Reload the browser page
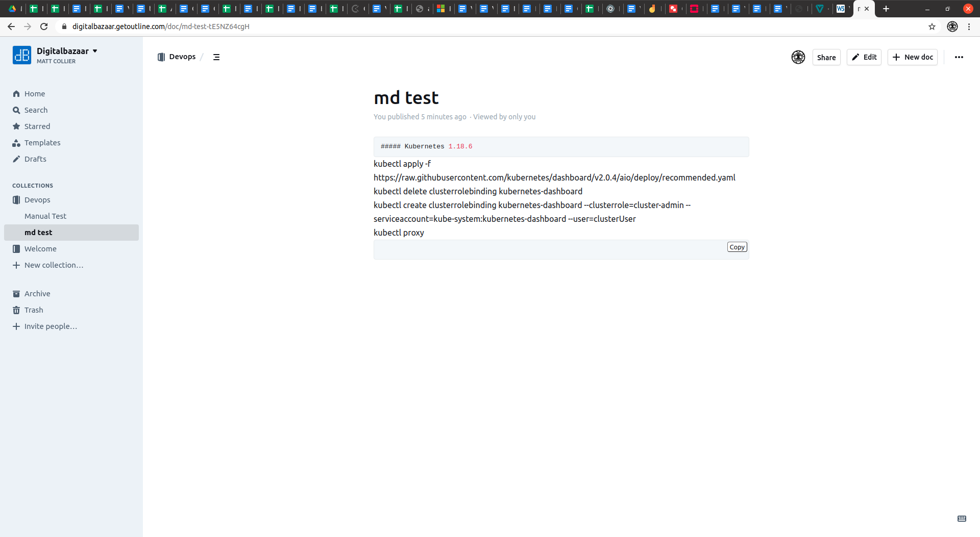Viewport: 980px width, 537px height. [44, 27]
